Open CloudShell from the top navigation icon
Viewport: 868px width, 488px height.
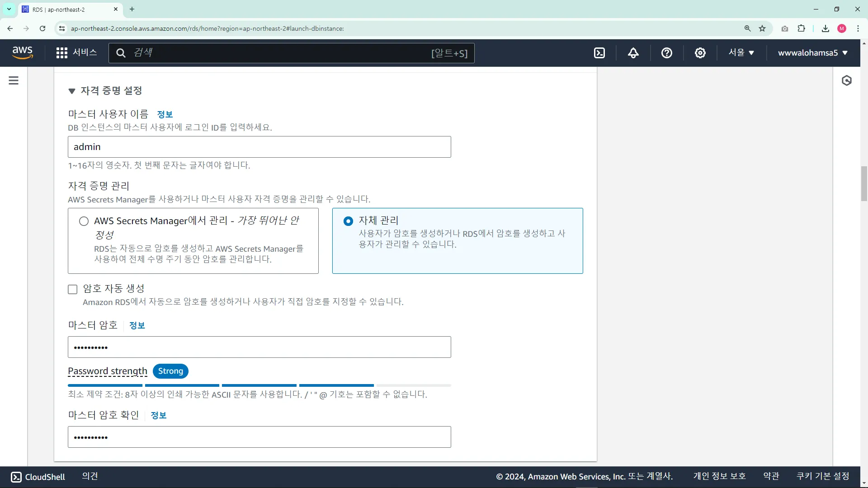[x=599, y=53]
